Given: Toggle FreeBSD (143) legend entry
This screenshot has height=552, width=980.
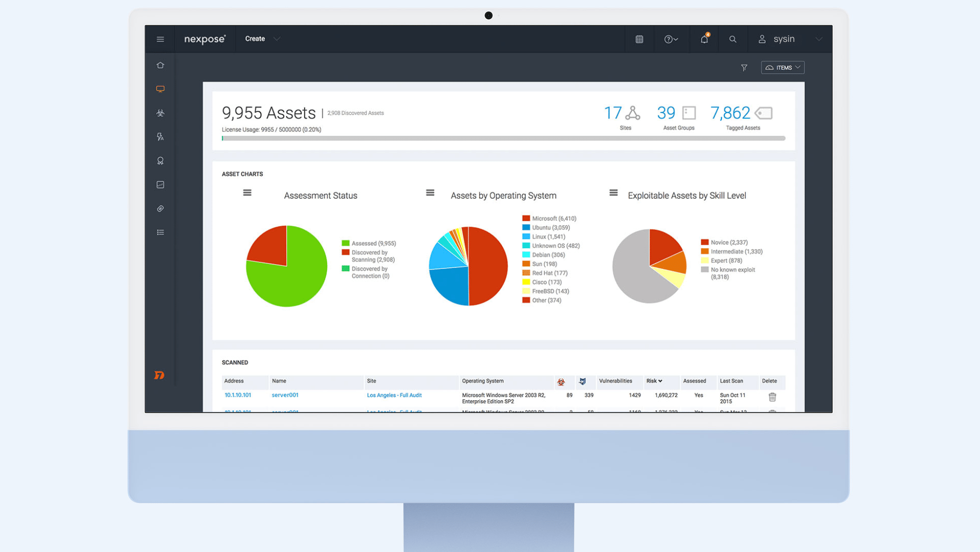Looking at the screenshot, I should pyautogui.click(x=546, y=291).
